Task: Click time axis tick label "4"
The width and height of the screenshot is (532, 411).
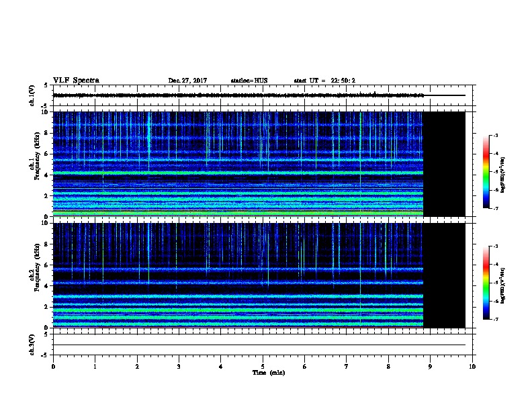Action: [221, 367]
